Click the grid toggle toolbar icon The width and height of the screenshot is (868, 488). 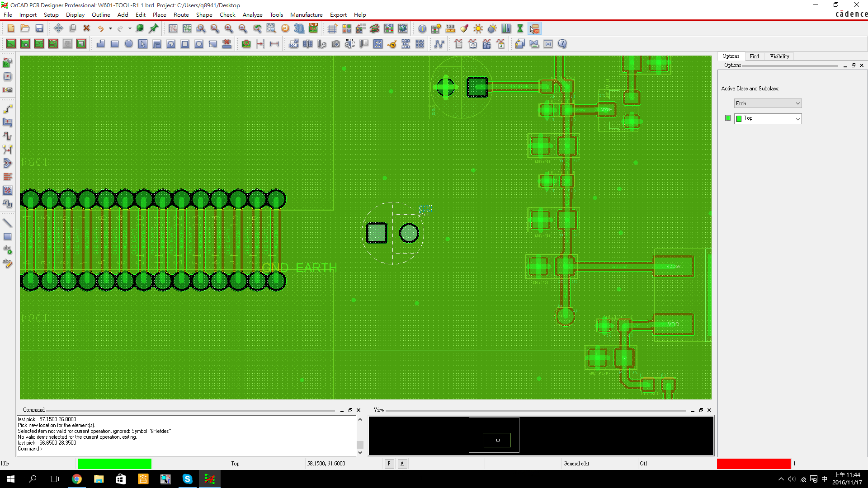pos(332,28)
